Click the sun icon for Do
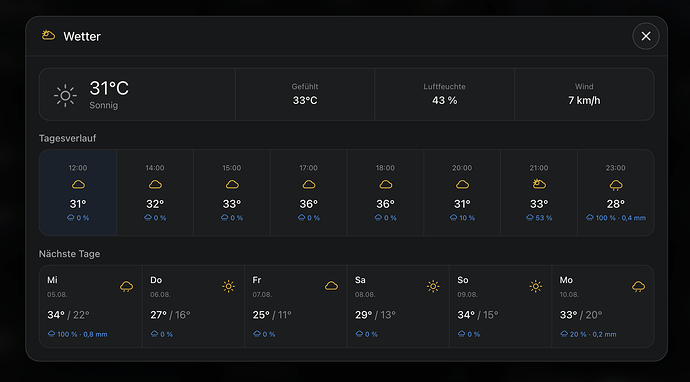Viewport: 690px width, 382px height. pyautogui.click(x=228, y=286)
